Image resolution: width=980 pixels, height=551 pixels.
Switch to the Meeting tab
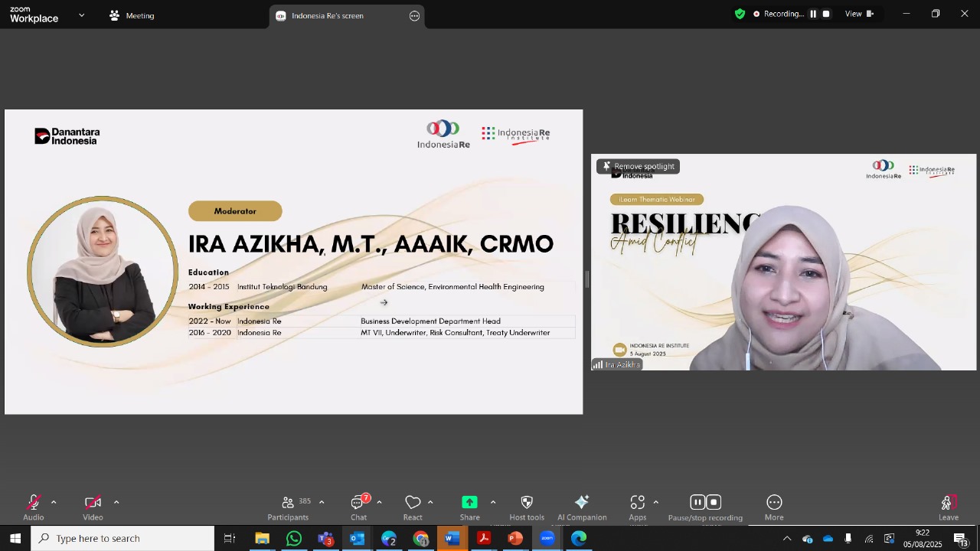point(132,15)
